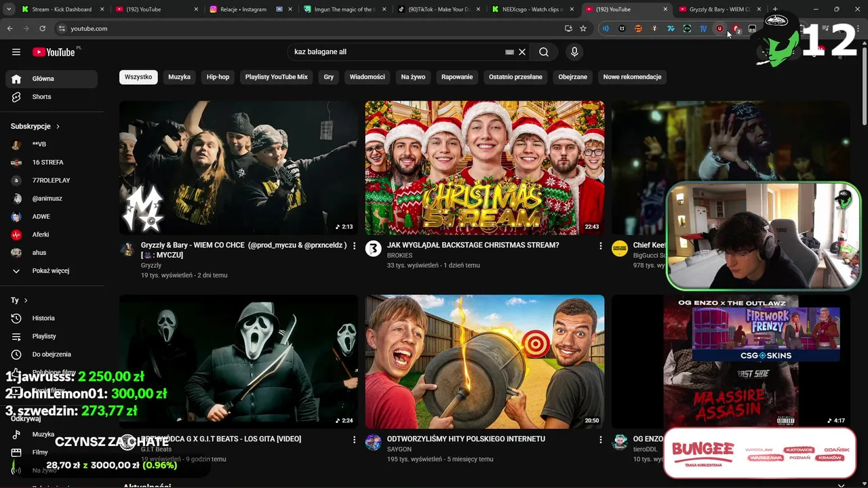Open the BROKIES channel name link
Image resolution: width=868 pixels, height=488 pixels.
click(x=399, y=256)
